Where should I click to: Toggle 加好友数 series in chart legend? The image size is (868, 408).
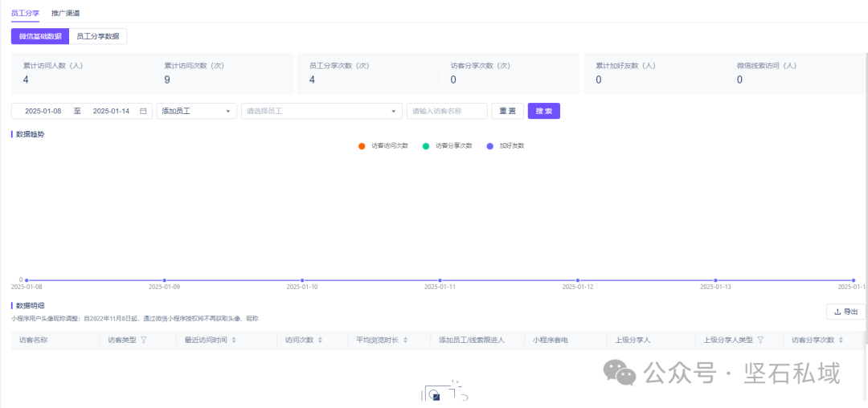click(506, 146)
